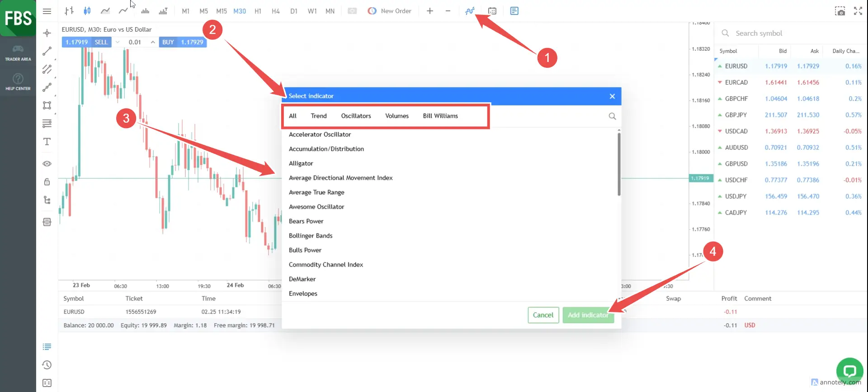Open the live chat bubble
The image size is (868, 392).
coord(849,371)
